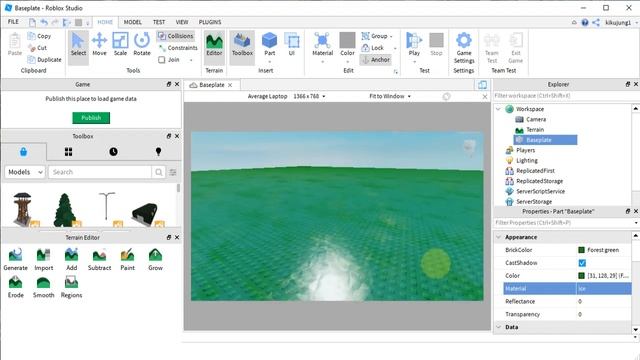Viewport: 640px width, 360px height.
Task: Pick the Rotate tool
Action: pyautogui.click(x=142, y=44)
